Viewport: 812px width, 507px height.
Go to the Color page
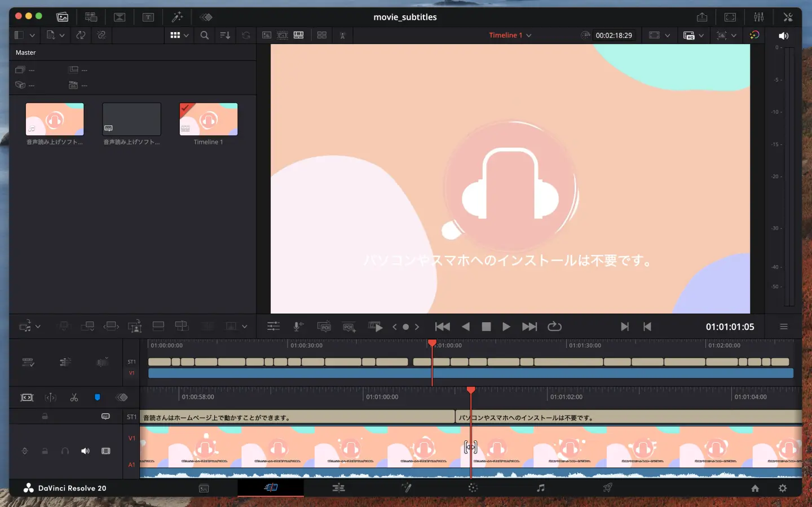473,488
